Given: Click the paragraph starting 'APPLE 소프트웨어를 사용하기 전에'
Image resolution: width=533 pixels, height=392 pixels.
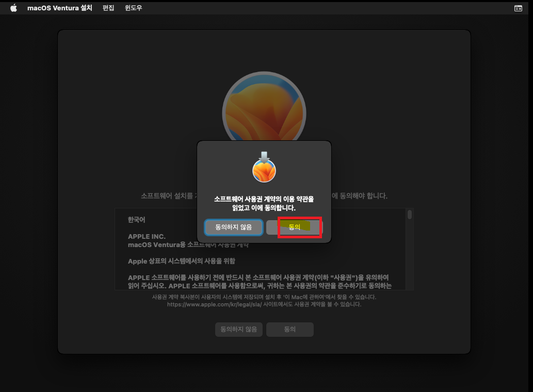Looking at the screenshot, I should pyautogui.click(x=260, y=282).
